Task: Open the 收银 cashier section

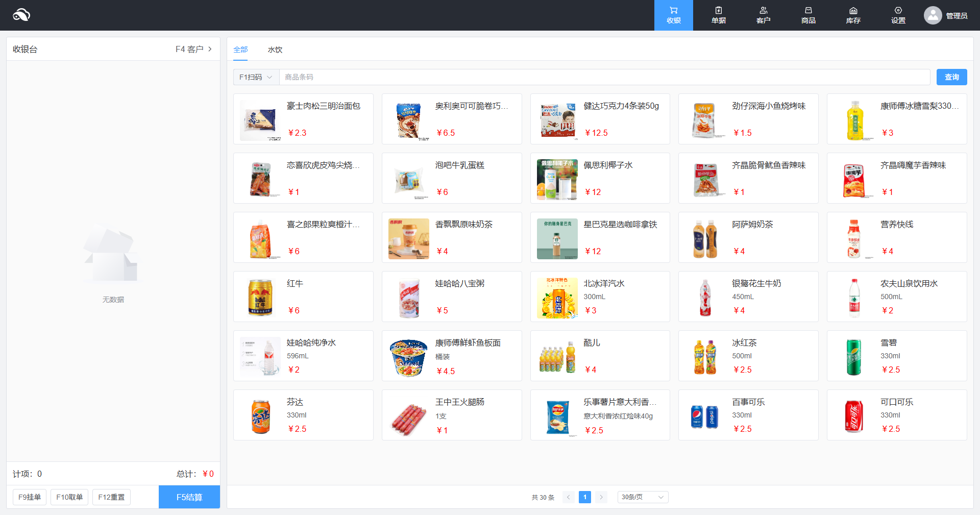Action: [673, 15]
